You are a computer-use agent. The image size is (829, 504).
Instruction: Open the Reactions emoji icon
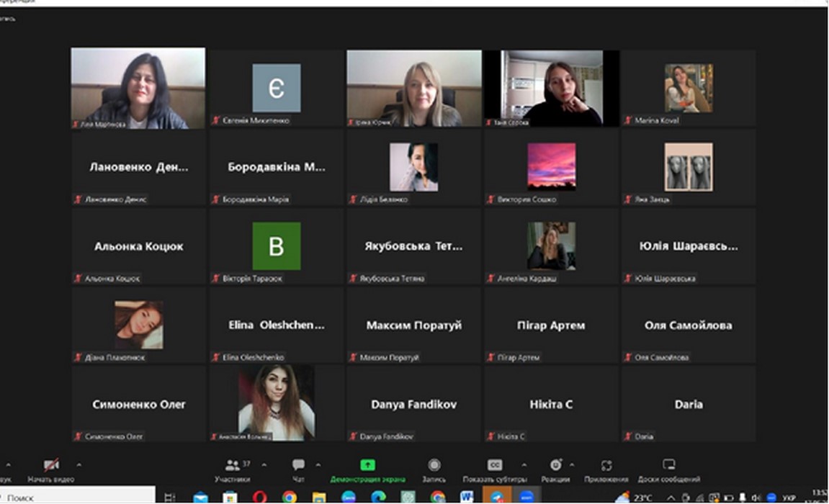[555, 465]
